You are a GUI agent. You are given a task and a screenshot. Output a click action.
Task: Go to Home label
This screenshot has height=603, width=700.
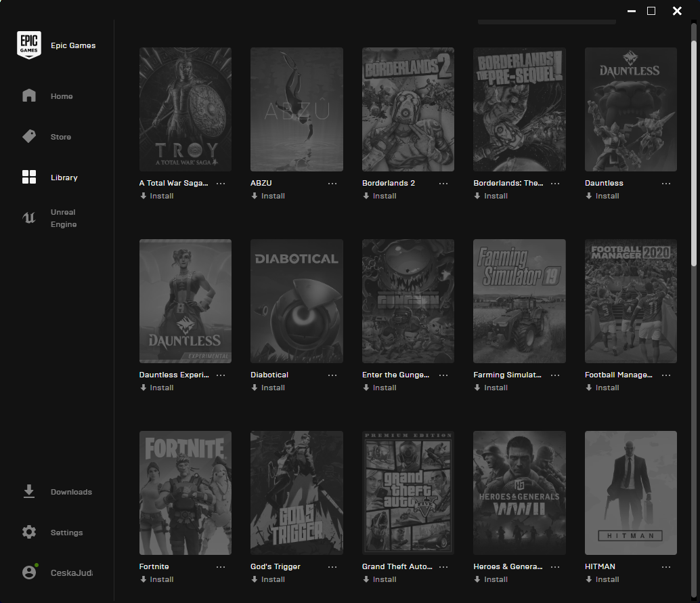[62, 96]
